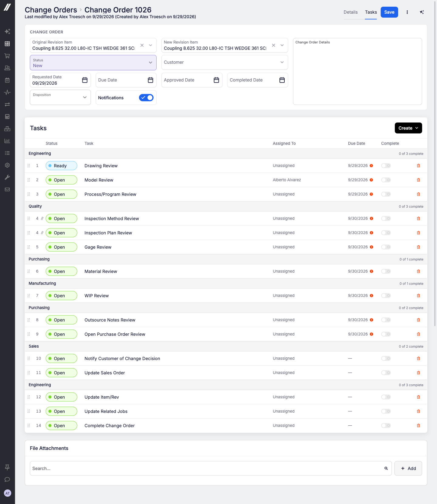Open the Create dropdown button
Screen dimensions: 437x504
pos(408,128)
